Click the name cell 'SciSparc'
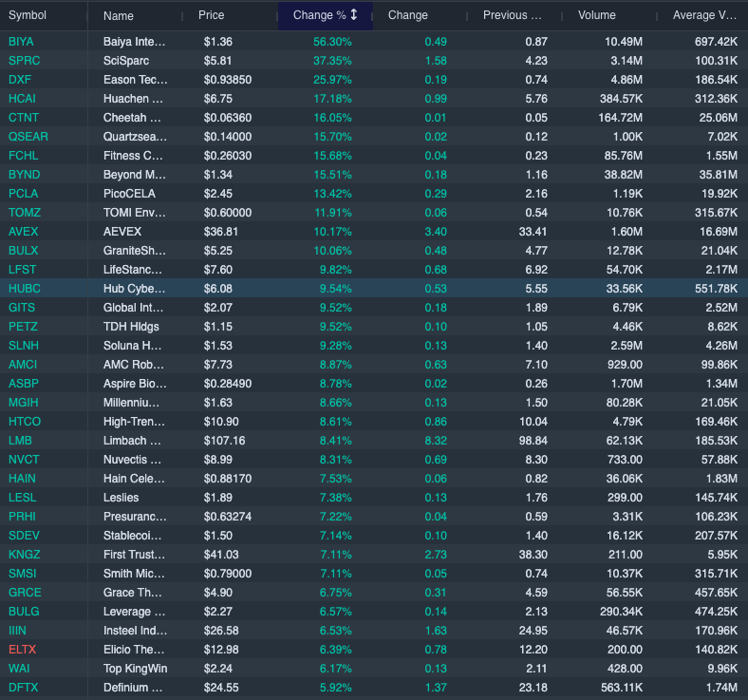 126,61
